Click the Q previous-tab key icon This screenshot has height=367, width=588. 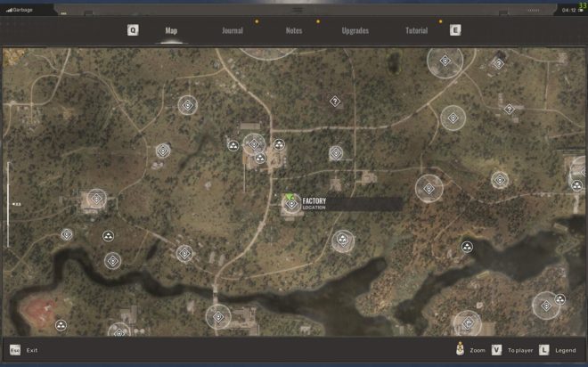click(133, 30)
